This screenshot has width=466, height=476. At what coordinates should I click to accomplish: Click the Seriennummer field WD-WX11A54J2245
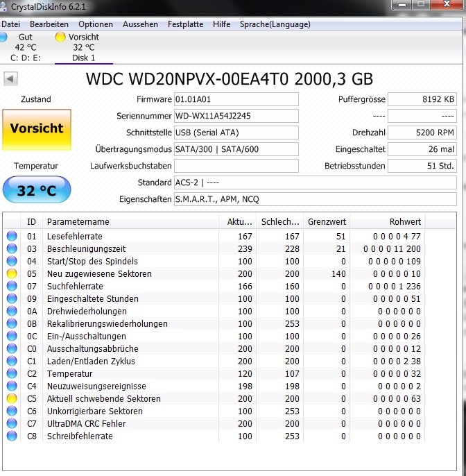point(236,116)
